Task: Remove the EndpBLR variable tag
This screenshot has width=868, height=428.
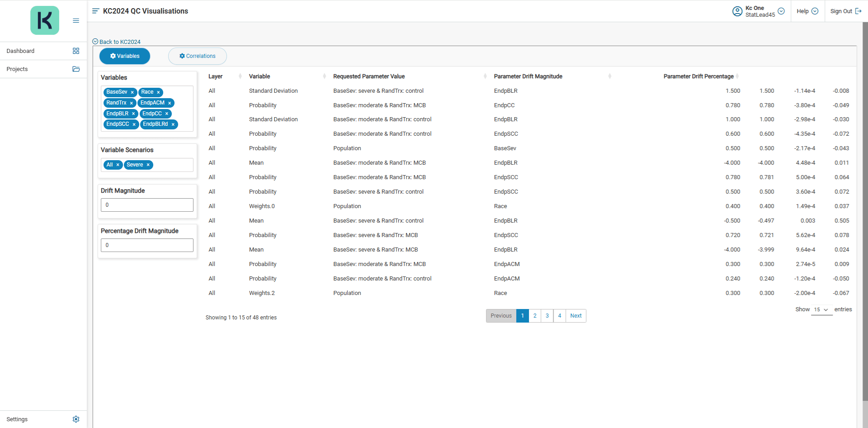Action: tap(133, 114)
